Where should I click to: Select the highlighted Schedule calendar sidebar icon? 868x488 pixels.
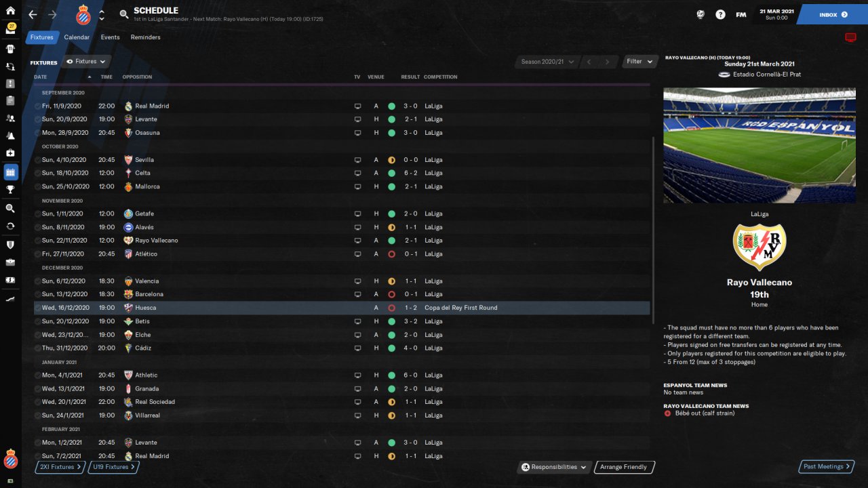tap(10, 171)
